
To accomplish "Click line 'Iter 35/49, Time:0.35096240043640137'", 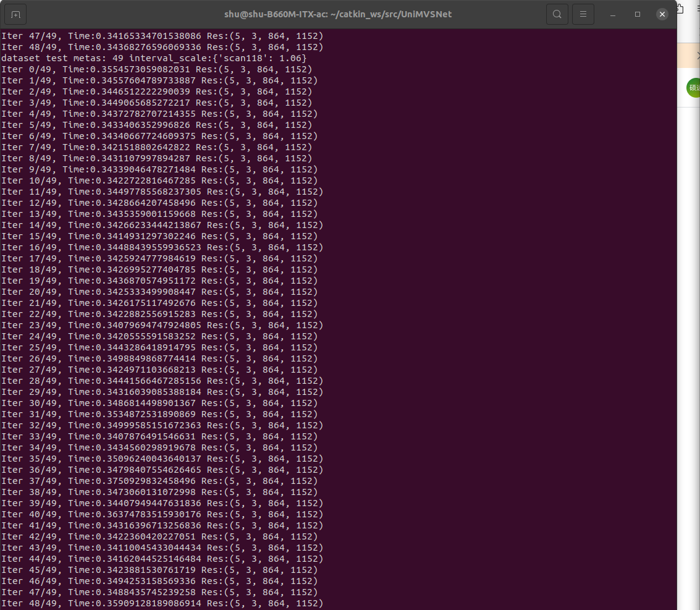I will 162,459.
